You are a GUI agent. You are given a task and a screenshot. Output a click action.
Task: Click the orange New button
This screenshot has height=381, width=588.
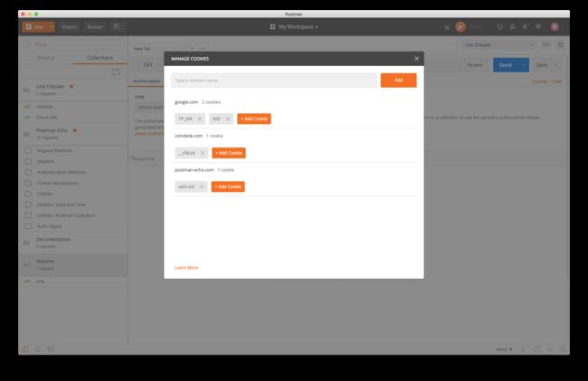click(x=34, y=26)
